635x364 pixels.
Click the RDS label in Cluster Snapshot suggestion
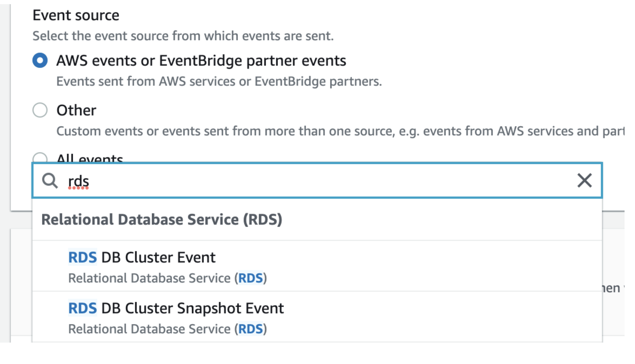82,308
